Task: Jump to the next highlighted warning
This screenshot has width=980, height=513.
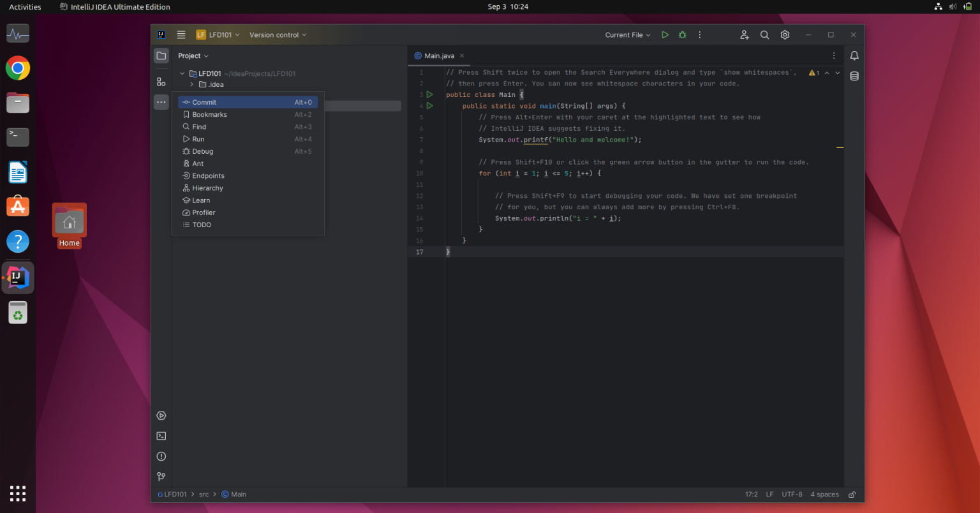Action: tap(838, 73)
